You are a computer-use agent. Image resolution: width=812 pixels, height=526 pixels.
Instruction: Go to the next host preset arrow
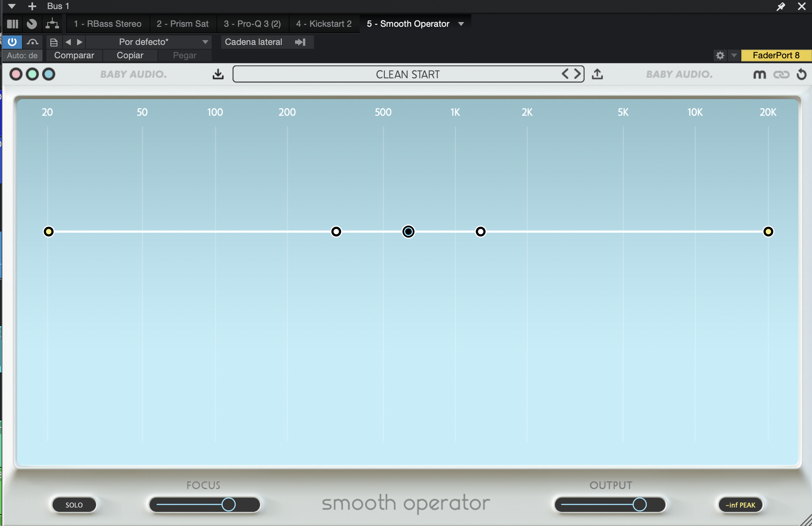click(x=80, y=42)
